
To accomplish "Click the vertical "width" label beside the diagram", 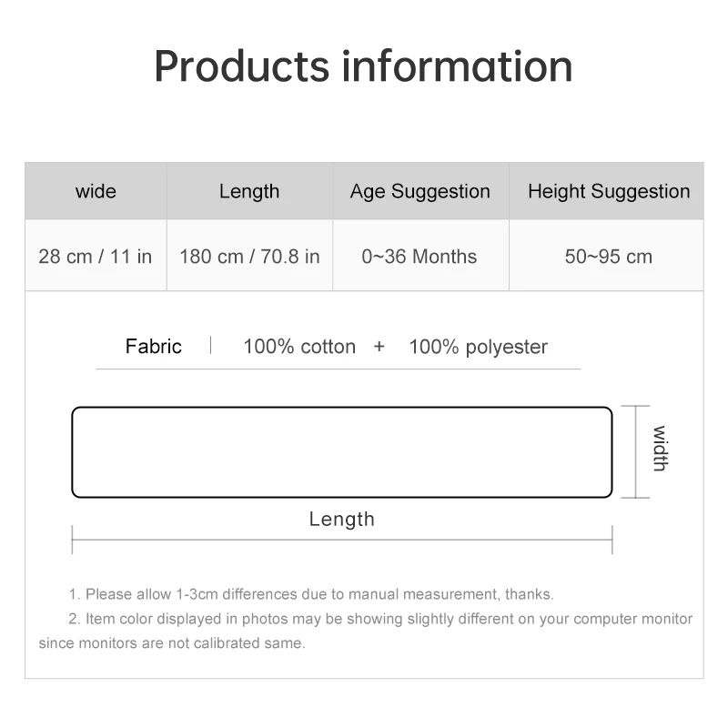I will coord(660,449).
